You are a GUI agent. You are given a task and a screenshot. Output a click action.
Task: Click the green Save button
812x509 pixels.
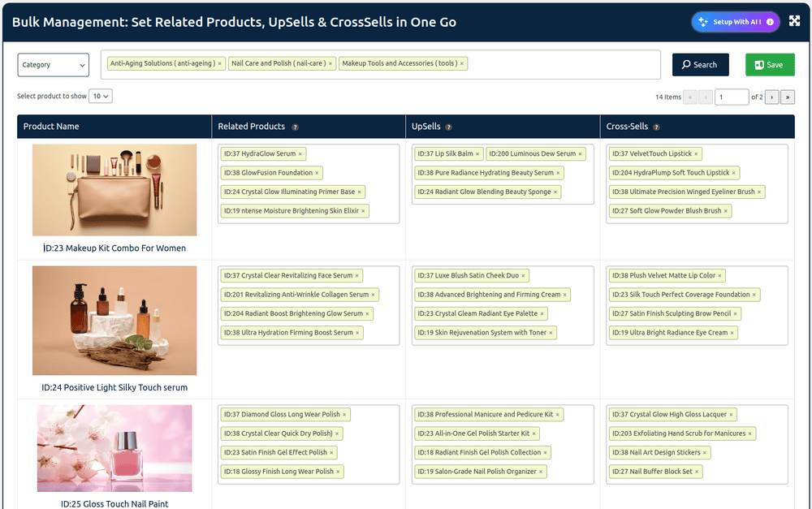tap(769, 64)
